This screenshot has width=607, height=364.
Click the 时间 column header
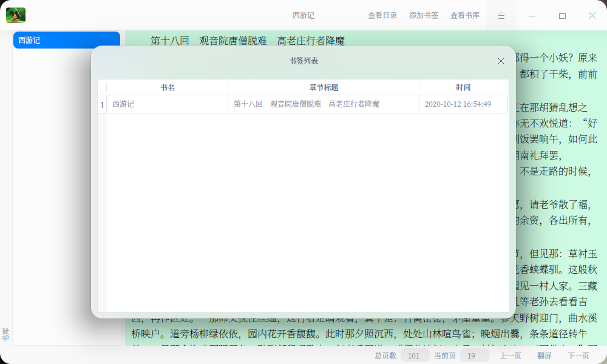point(463,87)
